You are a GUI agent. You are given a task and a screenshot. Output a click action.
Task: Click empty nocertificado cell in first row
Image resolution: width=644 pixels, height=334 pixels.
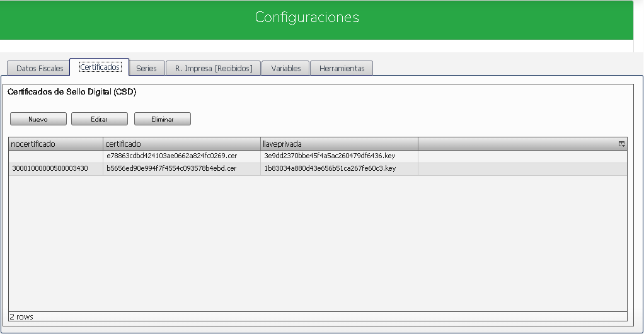tap(55, 156)
